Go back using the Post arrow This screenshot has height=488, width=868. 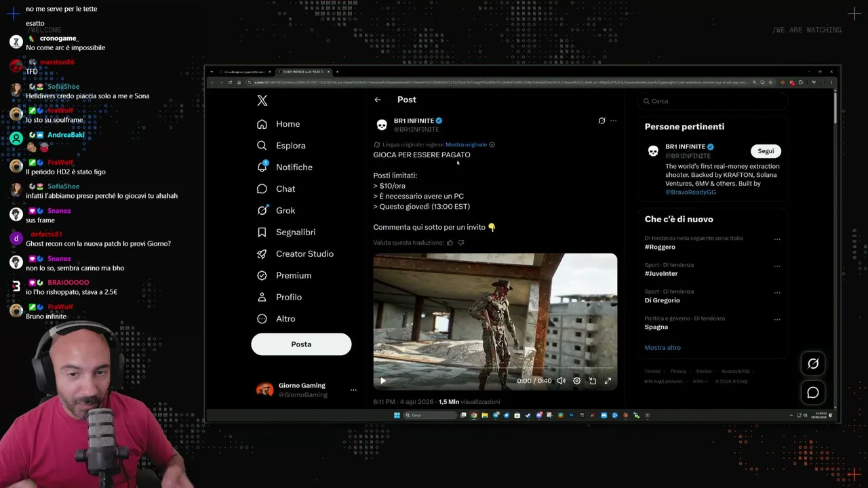click(378, 100)
